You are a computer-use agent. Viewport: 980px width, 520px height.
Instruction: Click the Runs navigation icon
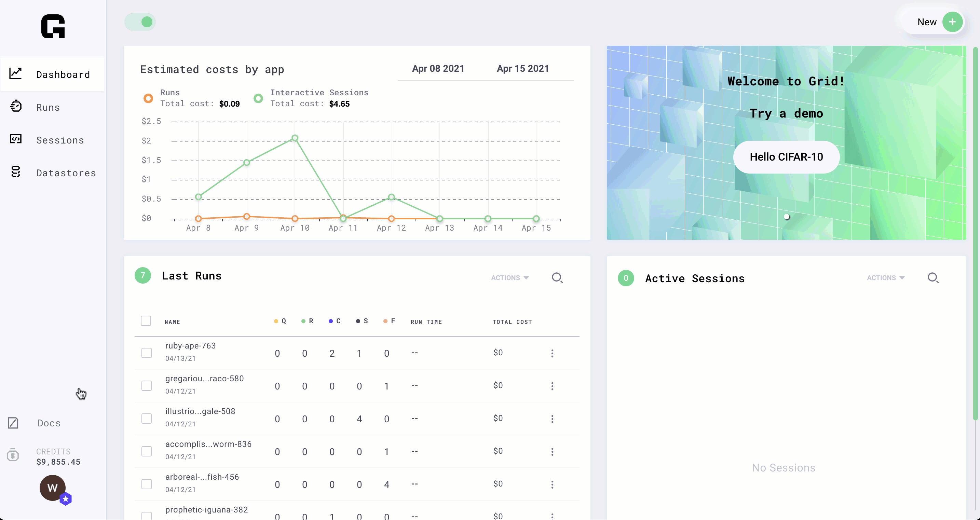[x=17, y=106]
